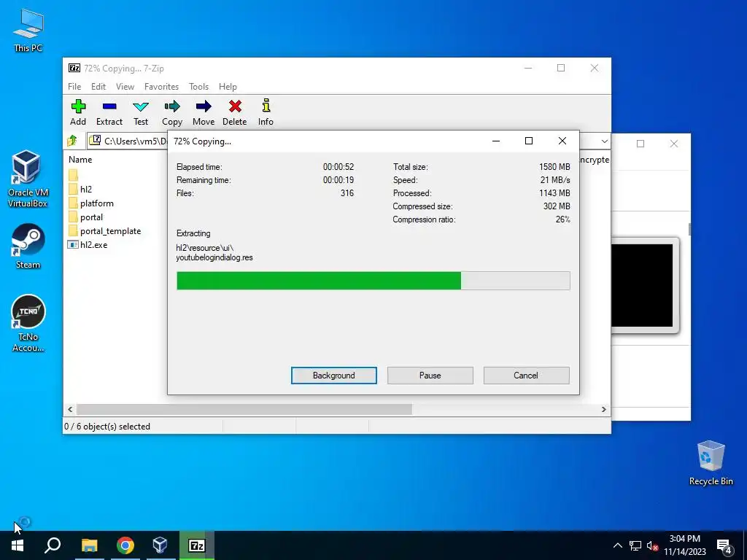Open the File menu
The image size is (747, 560).
coord(74,87)
